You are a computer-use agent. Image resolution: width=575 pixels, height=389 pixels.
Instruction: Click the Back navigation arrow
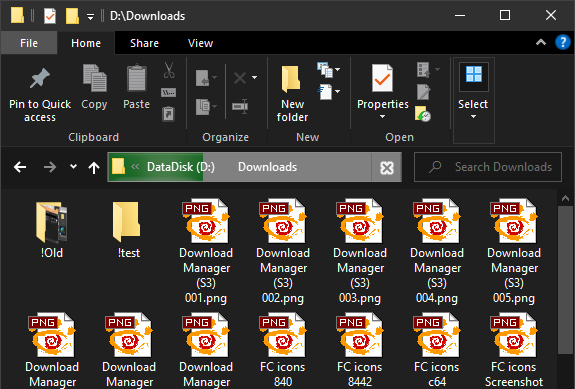point(20,167)
